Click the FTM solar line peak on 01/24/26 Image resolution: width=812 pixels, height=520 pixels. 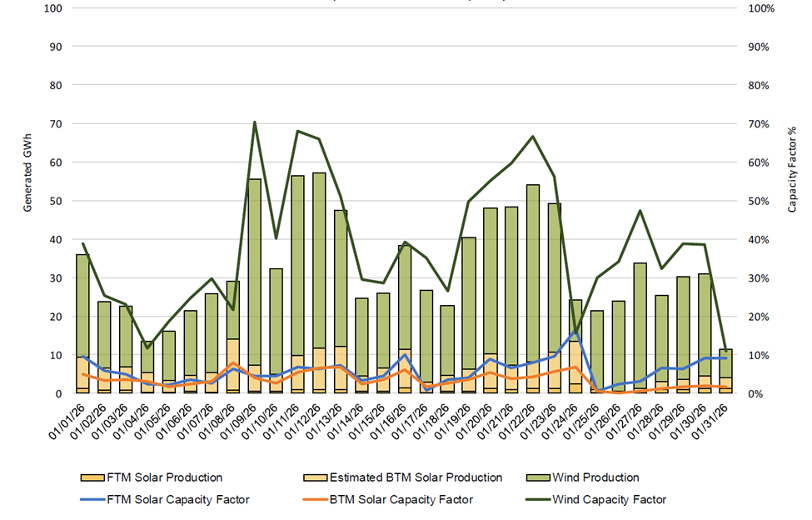point(576,332)
